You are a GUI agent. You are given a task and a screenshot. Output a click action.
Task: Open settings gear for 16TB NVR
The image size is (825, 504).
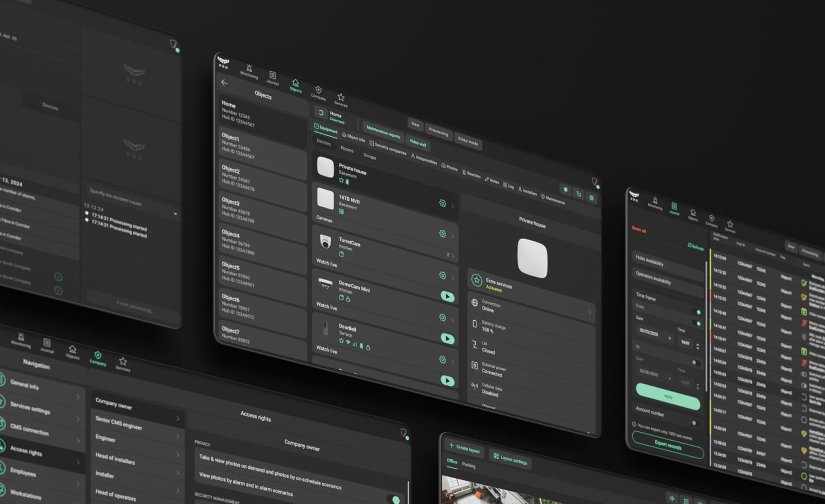(442, 203)
